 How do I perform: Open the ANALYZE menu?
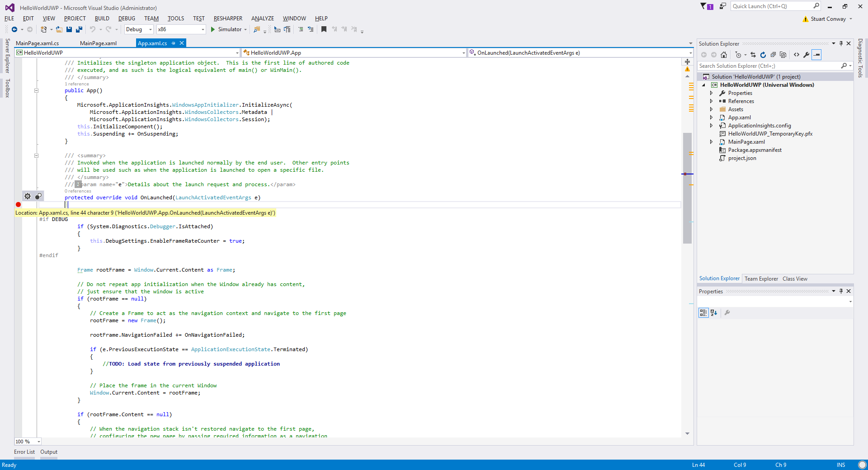(263, 19)
